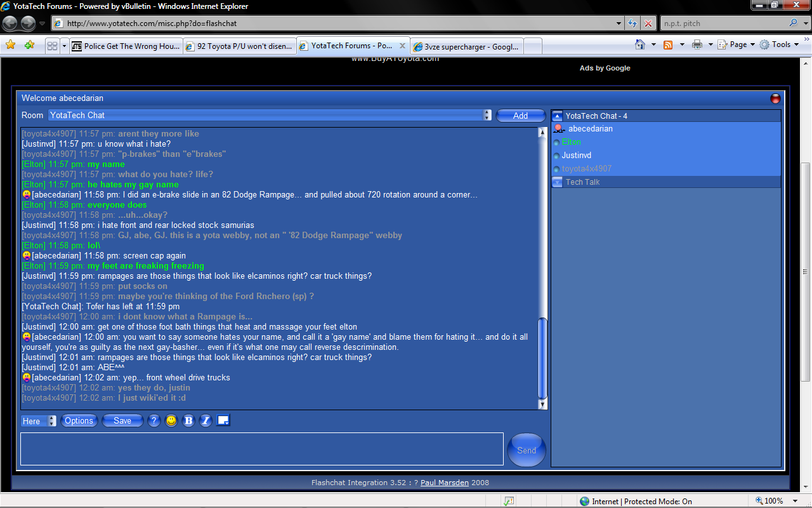Go forward with the browser Forward button

pos(28,23)
